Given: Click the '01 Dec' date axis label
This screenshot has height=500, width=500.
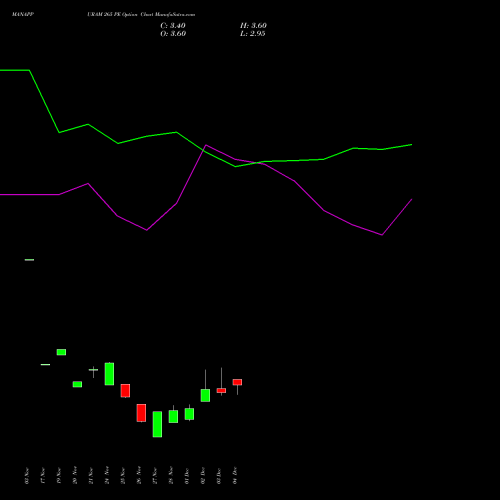Looking at the screenshot, I should [187, 475].
